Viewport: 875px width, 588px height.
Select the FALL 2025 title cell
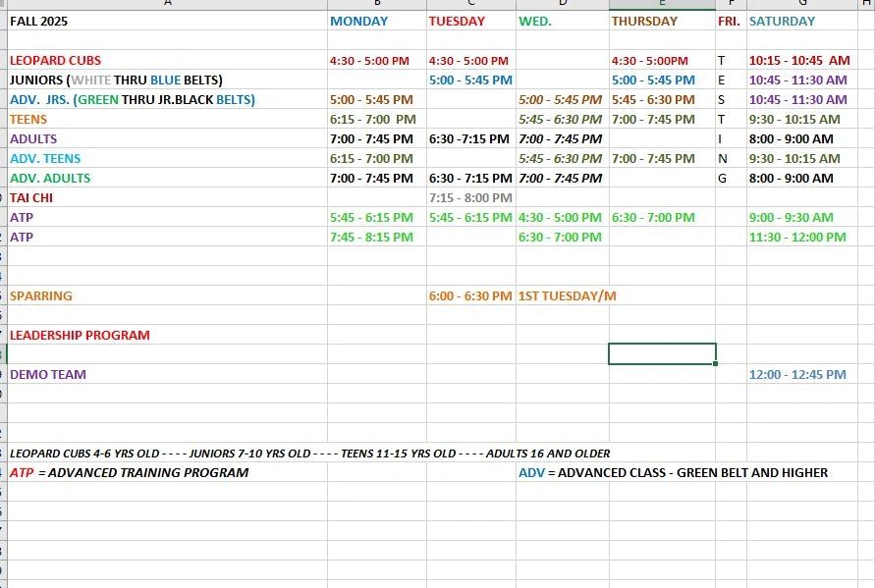(39, 21)
